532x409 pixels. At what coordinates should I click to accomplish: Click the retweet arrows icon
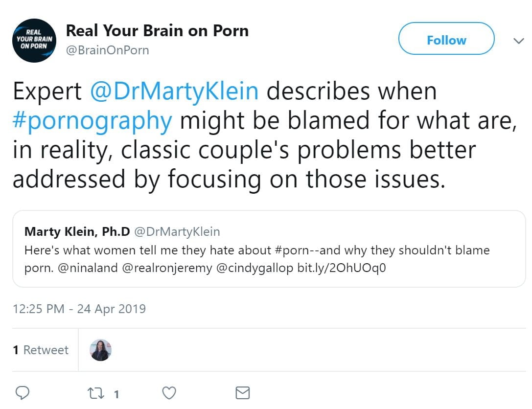[95, 392]
